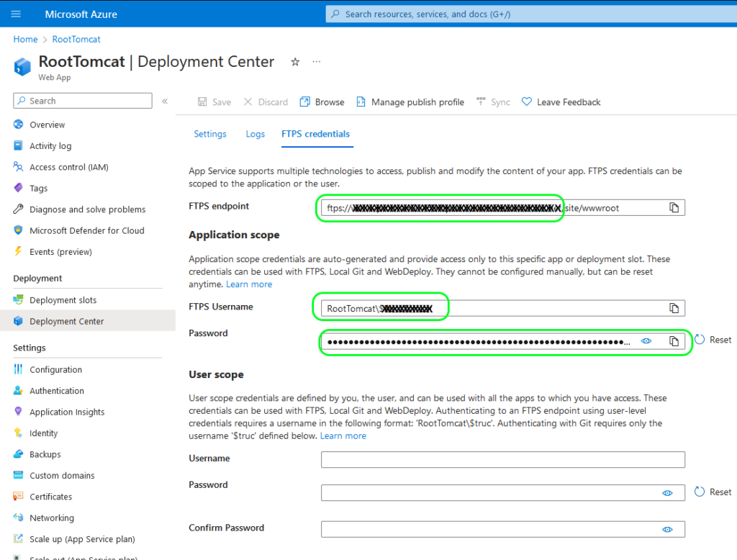Open Learn more under User scope
Viewport: 737px width, 560px height.
pos(343,436)
